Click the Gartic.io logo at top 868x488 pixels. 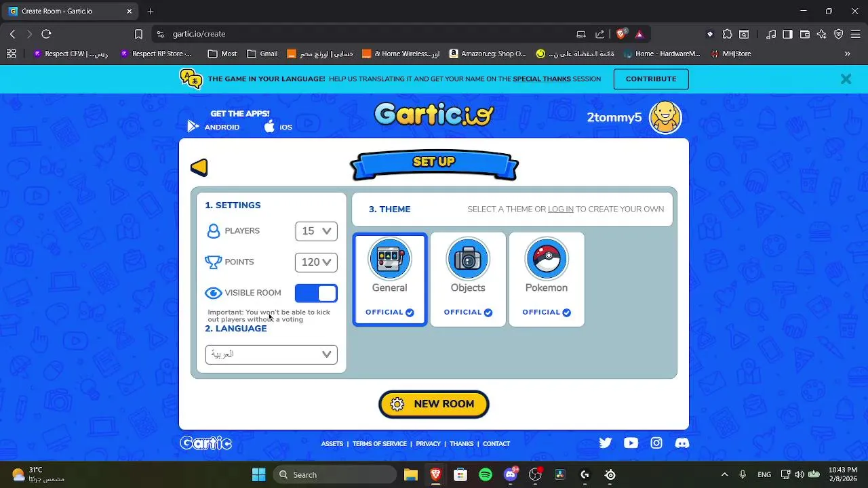[434, 115]
